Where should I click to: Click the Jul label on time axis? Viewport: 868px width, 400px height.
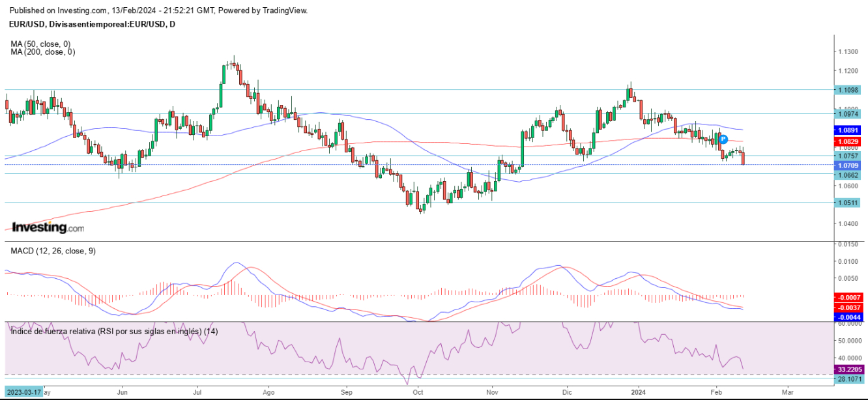tap(196, 393)
